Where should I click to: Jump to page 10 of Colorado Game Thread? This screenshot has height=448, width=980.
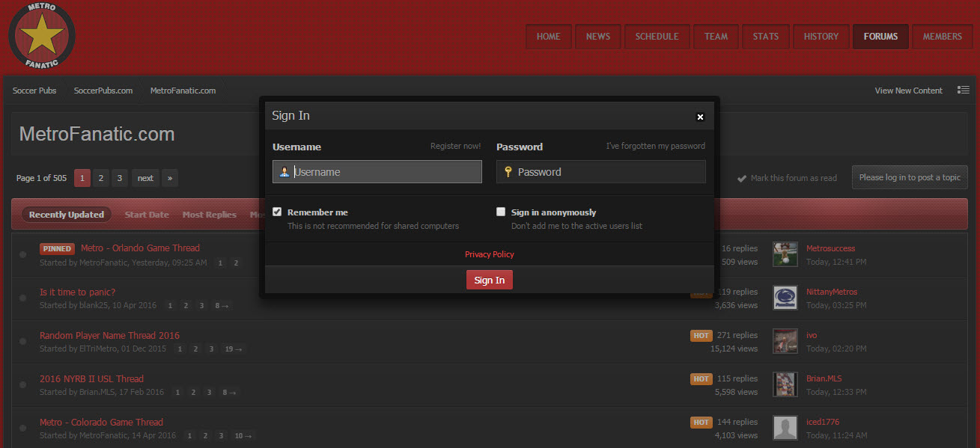tap(243, 436)
